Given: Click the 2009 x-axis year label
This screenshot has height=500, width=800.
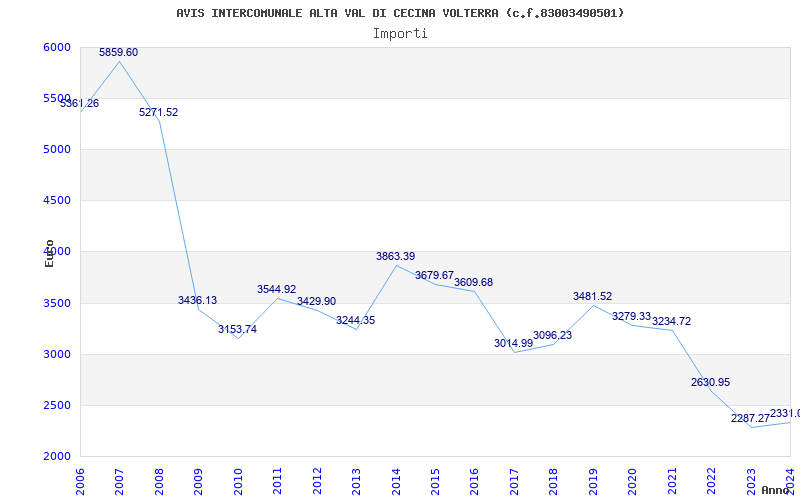Looking at the screenshot, I should click(x=198, y=481).
